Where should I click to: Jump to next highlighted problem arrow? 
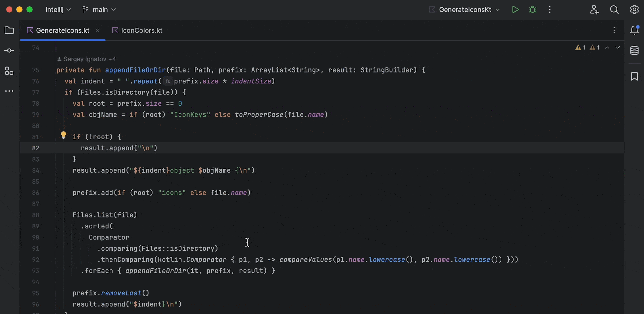coord(618,48)
